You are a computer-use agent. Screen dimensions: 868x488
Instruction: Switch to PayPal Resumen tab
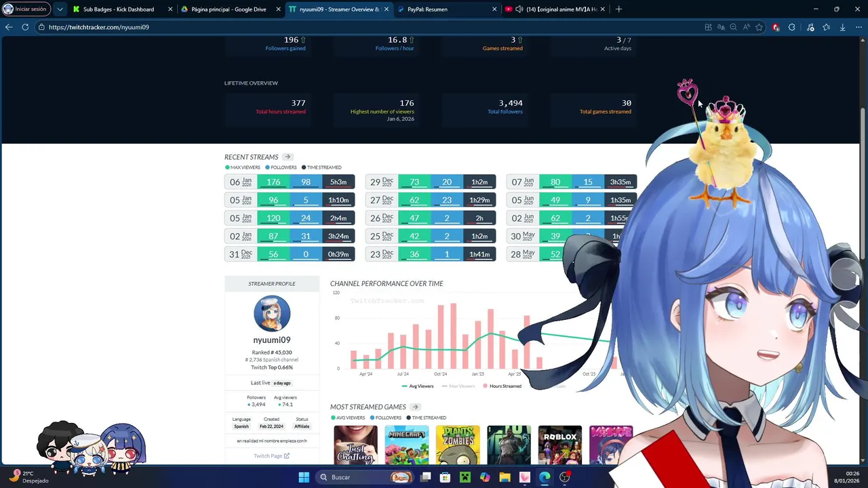tap(446, 9)
